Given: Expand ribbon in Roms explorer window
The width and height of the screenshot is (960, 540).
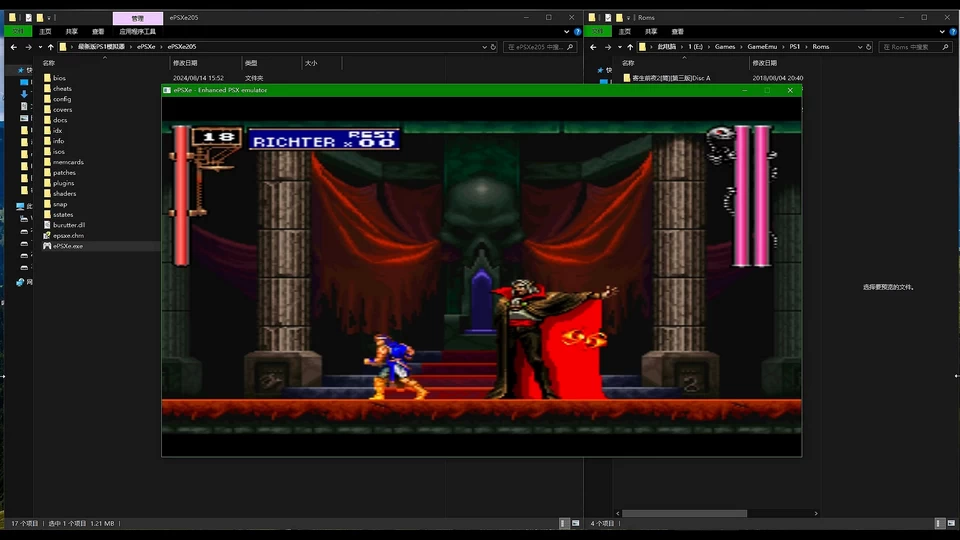Looking at the screenshot, I should (x=942, y=32).
